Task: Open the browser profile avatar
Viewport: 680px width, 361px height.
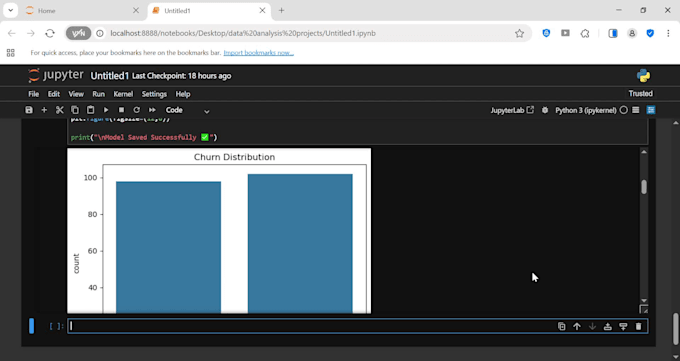Action: click(632, 33)
